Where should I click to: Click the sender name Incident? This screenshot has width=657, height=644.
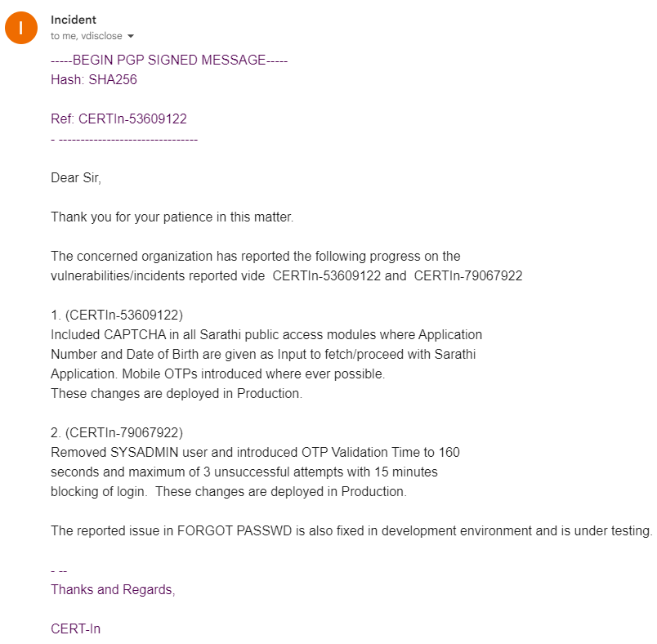pos(73,20)
